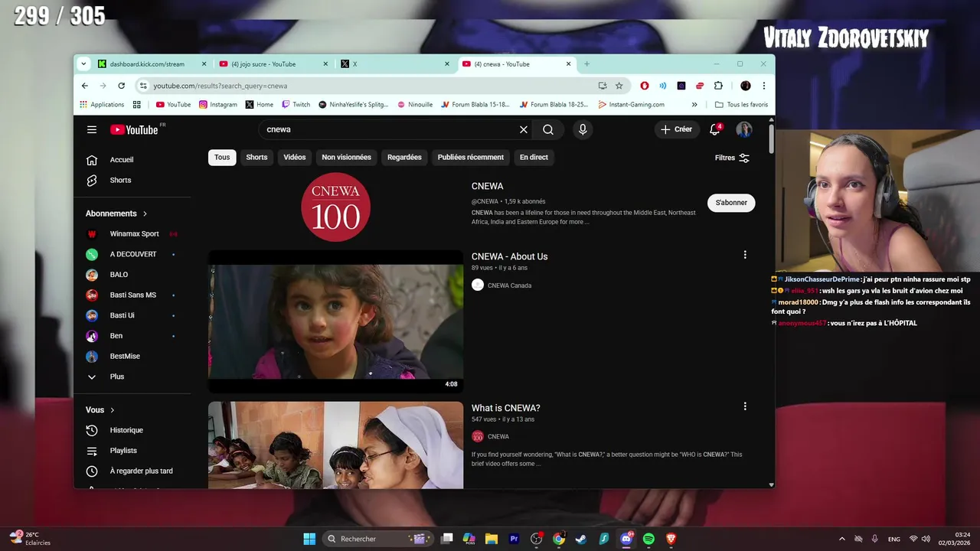Open the Tous les favoris folder

741,105
